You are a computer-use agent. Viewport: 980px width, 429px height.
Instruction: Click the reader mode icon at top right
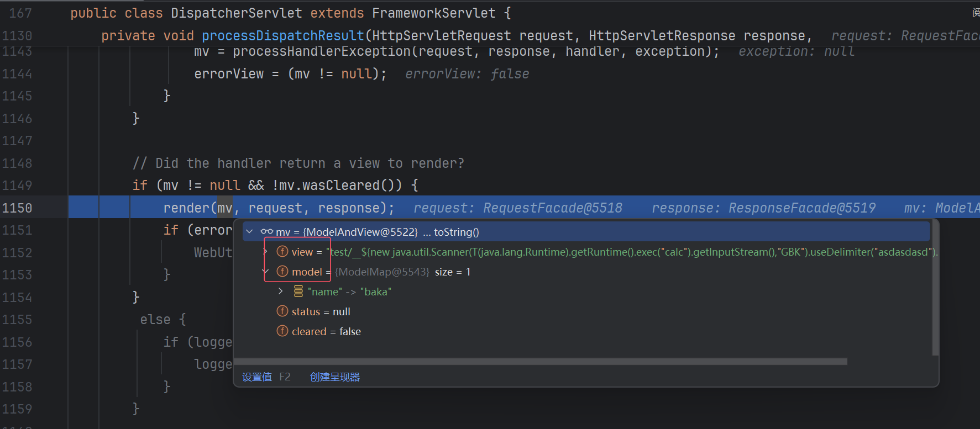976,13
